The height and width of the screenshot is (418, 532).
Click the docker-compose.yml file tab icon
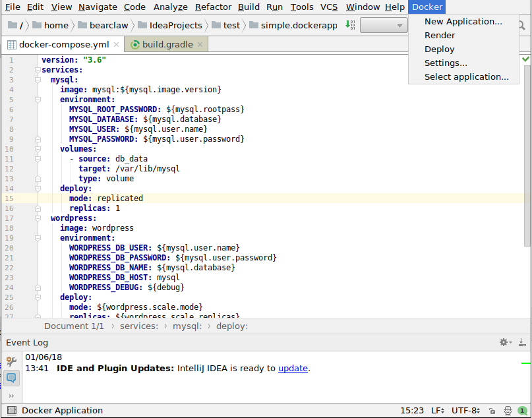(11, 44)
